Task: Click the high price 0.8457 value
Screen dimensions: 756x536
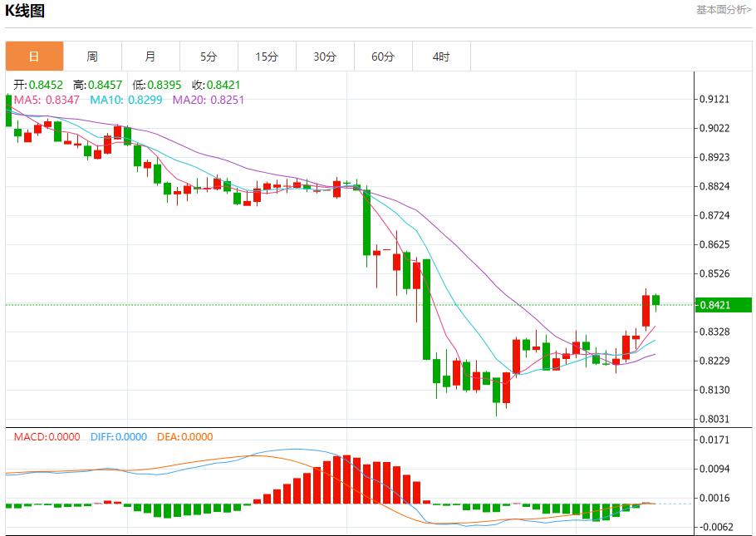Action: (106, 85)
